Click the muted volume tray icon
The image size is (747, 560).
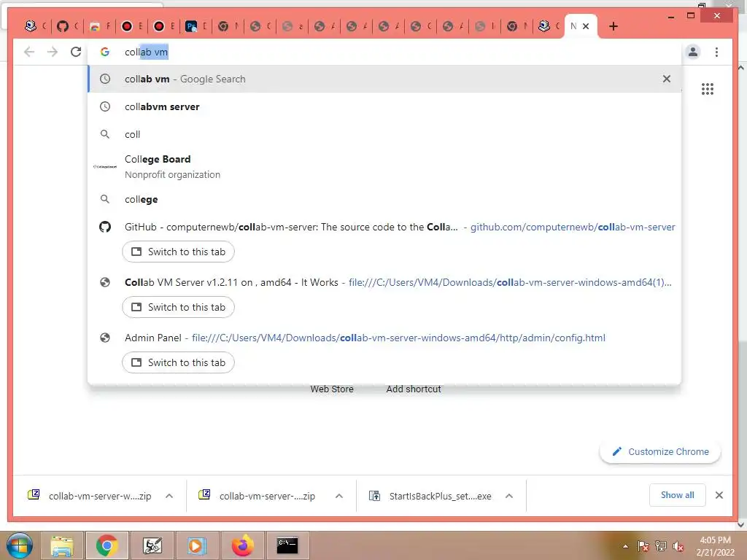point(678,546)
